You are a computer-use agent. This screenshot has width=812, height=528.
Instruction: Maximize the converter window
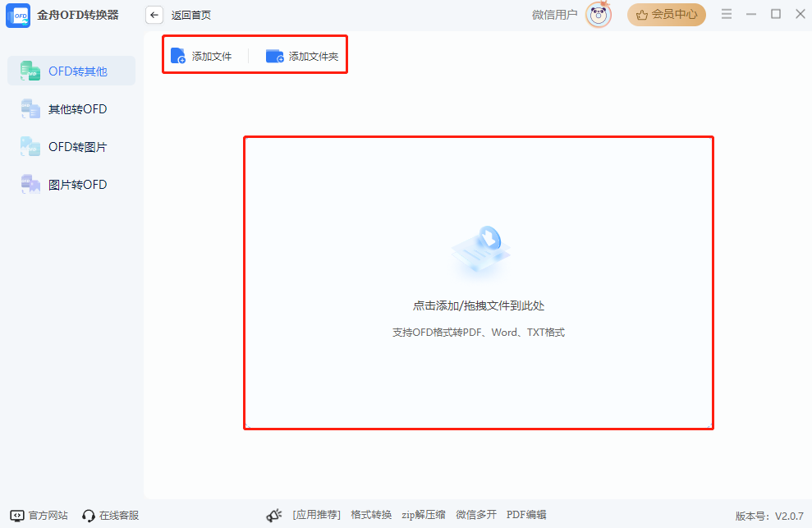pyautogui.click(x=776, y=14)
